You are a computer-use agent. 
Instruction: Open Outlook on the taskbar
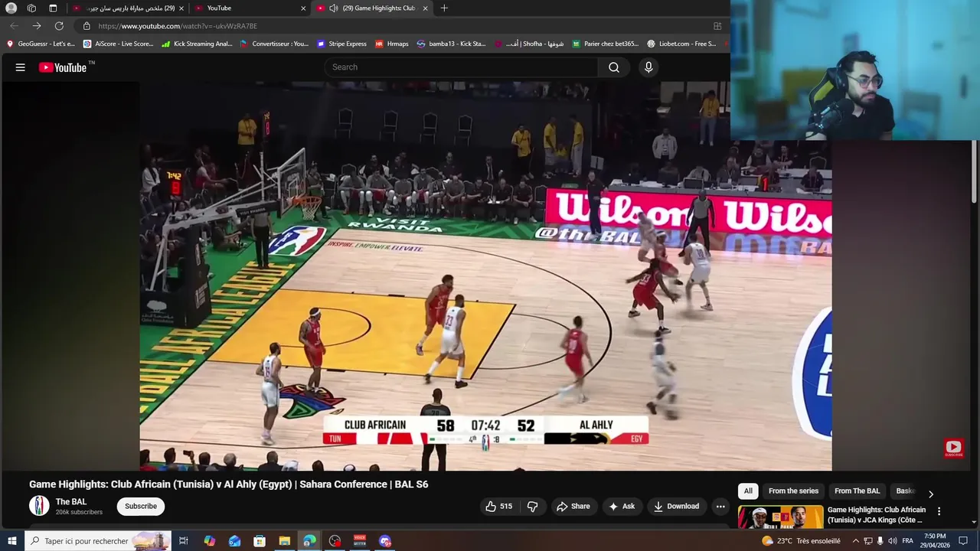coord(234,541)
